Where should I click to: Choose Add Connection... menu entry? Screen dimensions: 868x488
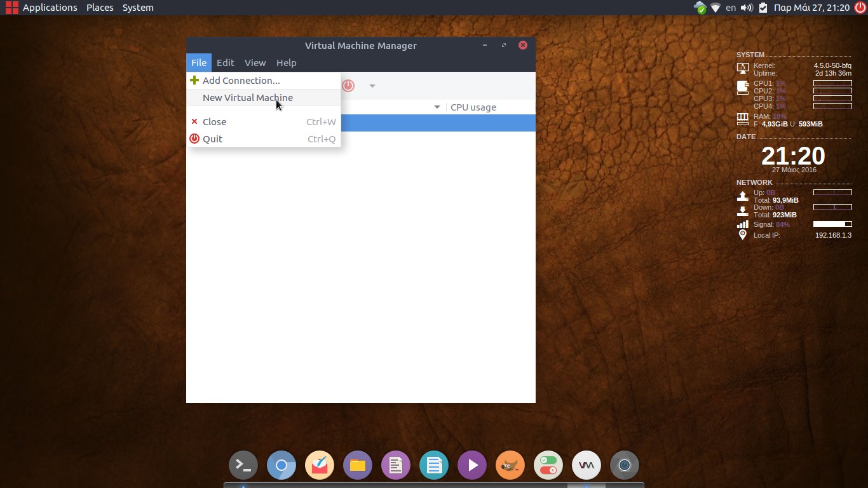tap(241, 81)
